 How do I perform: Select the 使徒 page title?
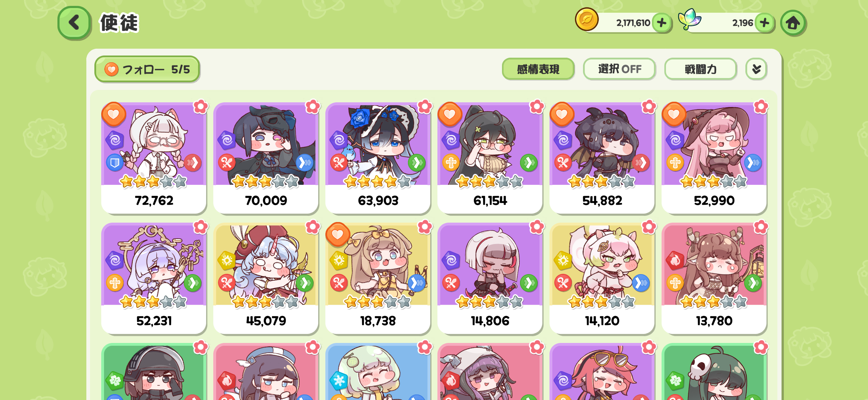(119, 23)
